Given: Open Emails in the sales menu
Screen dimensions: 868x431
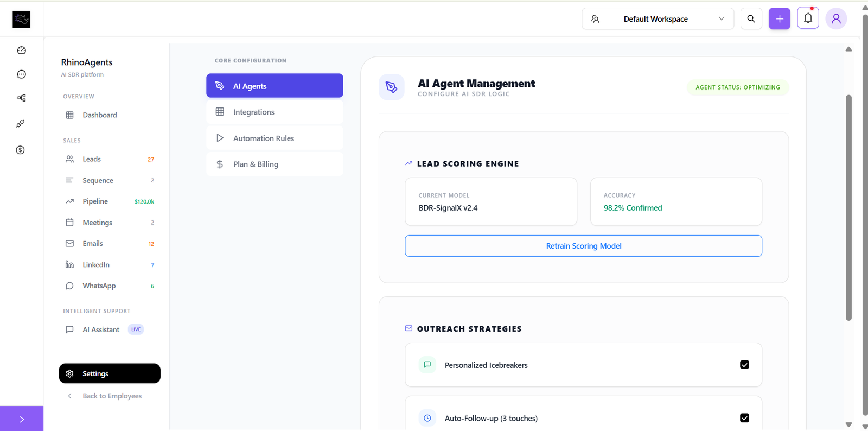Looking at the screenshot, I should coord(110,244).
